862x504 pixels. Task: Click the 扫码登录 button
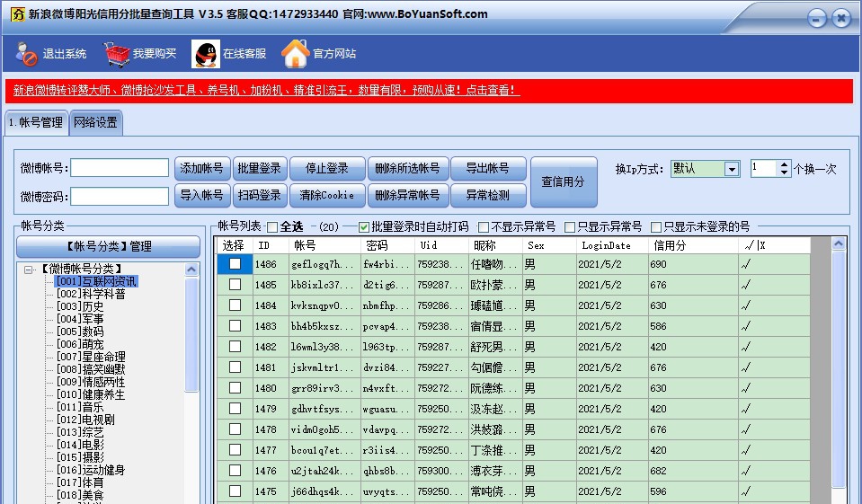coord(260,195)
